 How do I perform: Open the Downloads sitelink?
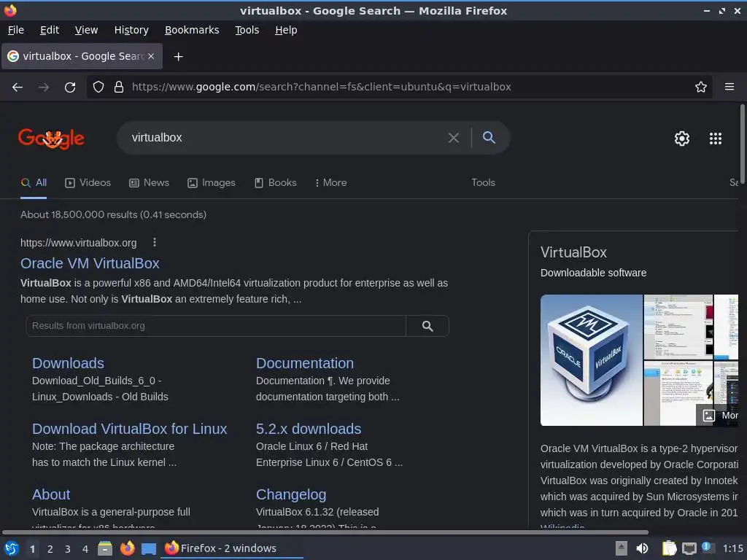[x=68, y=363]
